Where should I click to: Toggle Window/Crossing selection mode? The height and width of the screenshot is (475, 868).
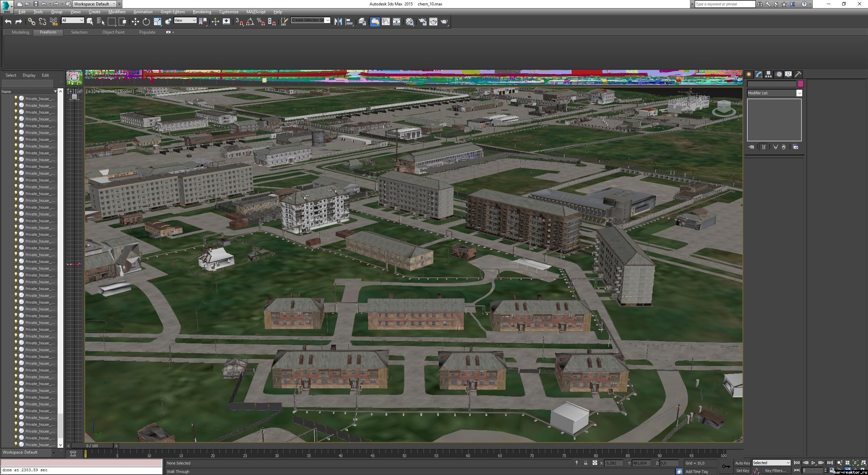tap(122, 22)
